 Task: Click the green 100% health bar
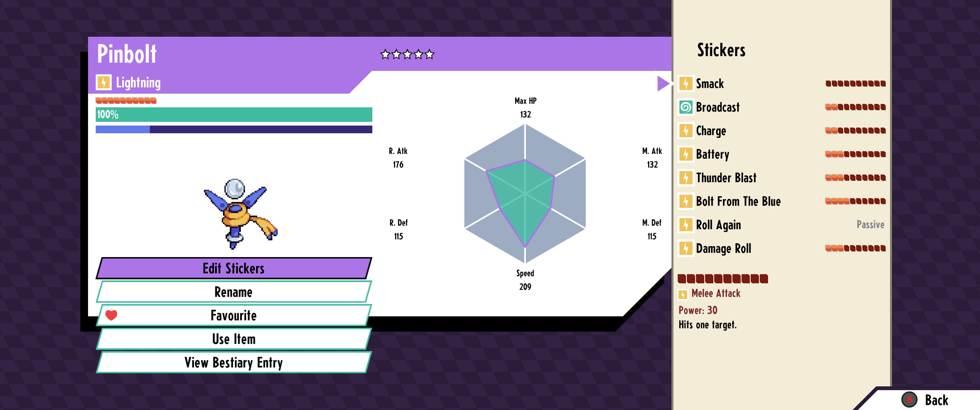click(234, 114)
